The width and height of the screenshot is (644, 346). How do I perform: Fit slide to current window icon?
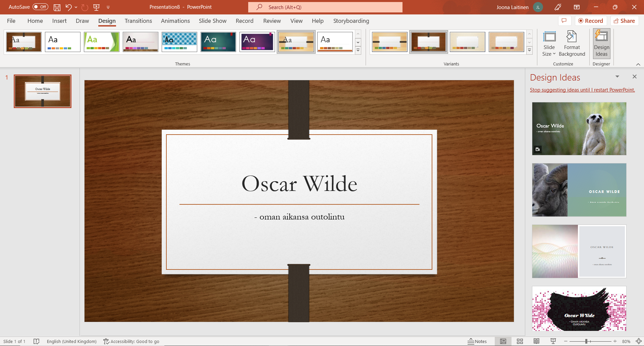click(x=639, y=341)
